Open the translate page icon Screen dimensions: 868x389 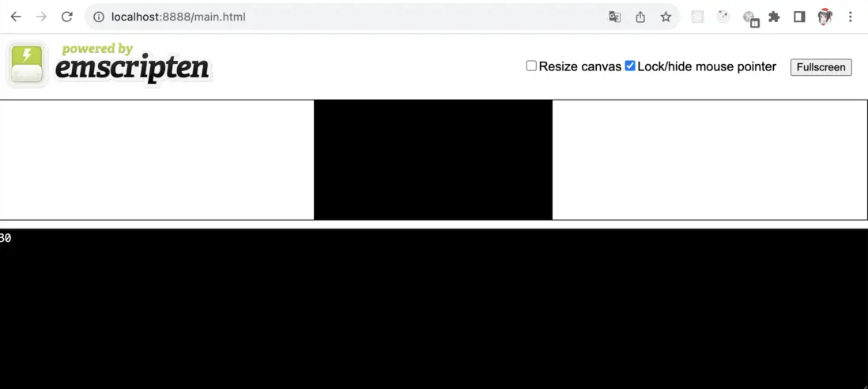pyautogui.click(x=614, y=17)
